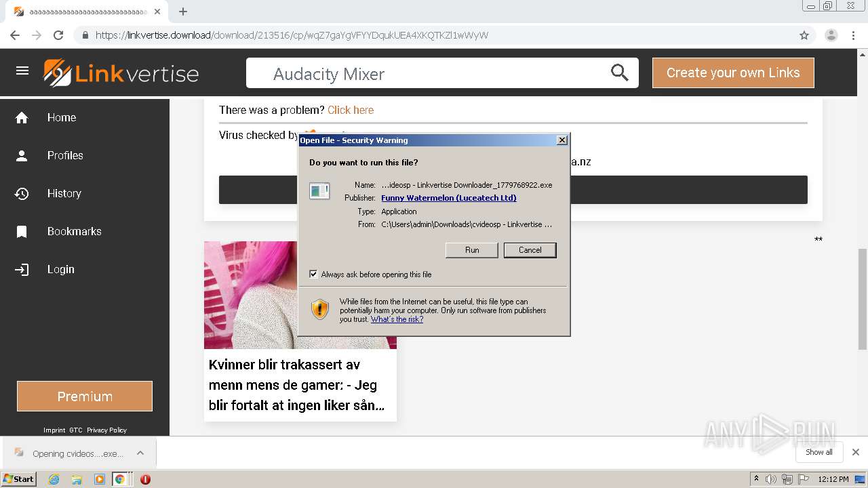
Task: Close the download shelf with X
Action: point(856,452)
